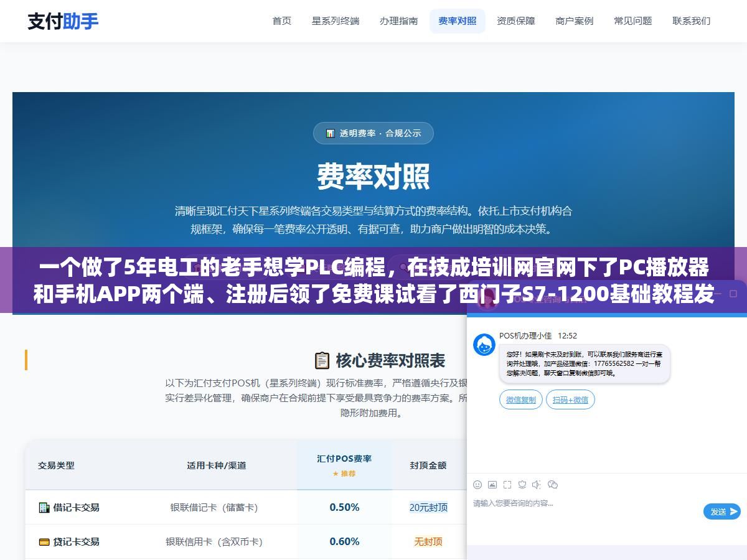Click the 透明费率 · 合规公示 badge
The width and height of the screenshot is (747, 560).
tap(374, 133)
